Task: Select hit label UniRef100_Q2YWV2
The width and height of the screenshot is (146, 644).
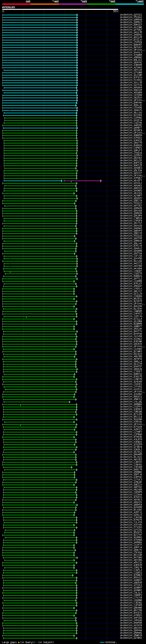Action: pyautogui.click(x=131, y=638)
